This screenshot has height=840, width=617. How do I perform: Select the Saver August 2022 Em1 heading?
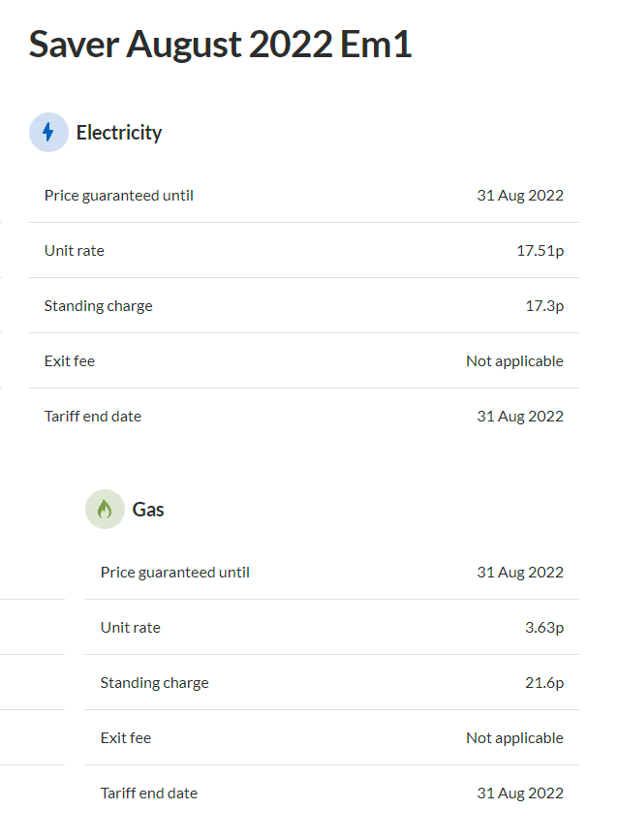(x=220, y=45)
